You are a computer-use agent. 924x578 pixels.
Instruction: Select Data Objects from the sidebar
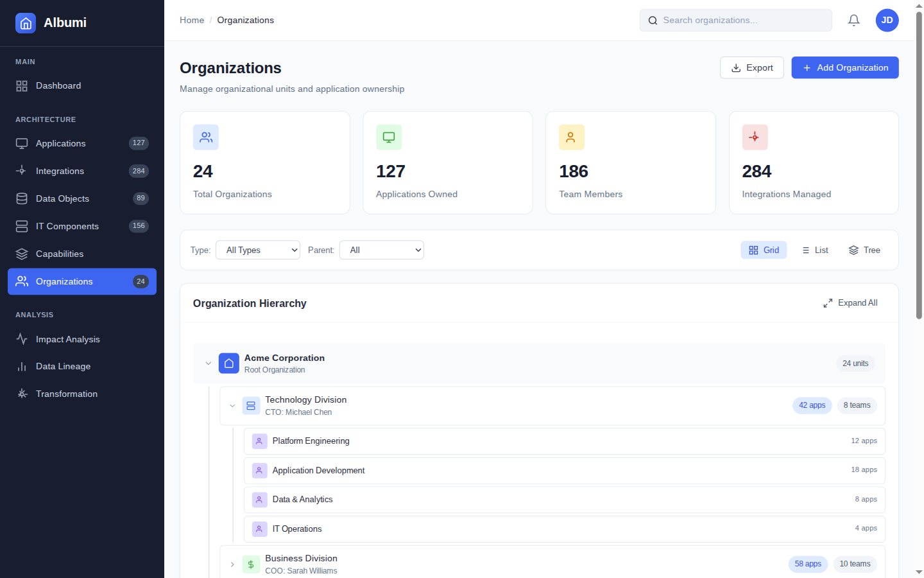tap(62, 198)
